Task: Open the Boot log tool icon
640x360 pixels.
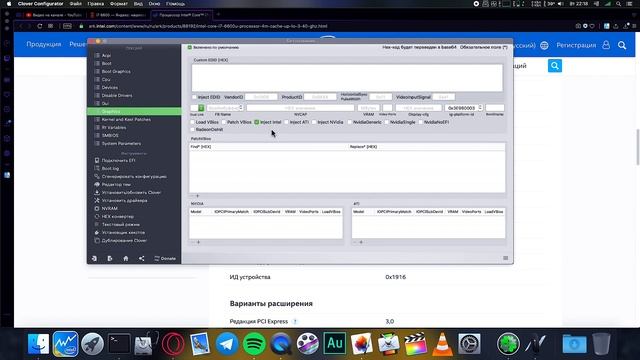Action: (97, 168)
